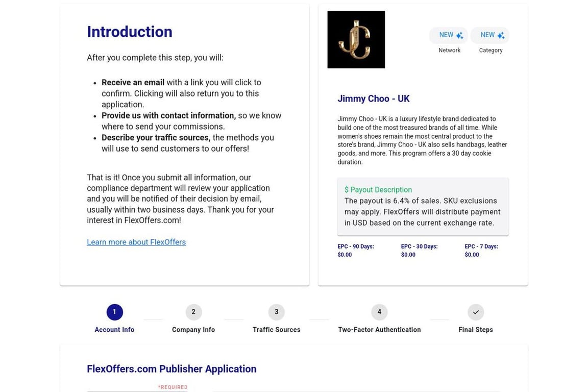This screenshot has height=392, width=588.
Task: Click the FlexOffers.com Publisher Application heading
Action: (x=171, y=369)
